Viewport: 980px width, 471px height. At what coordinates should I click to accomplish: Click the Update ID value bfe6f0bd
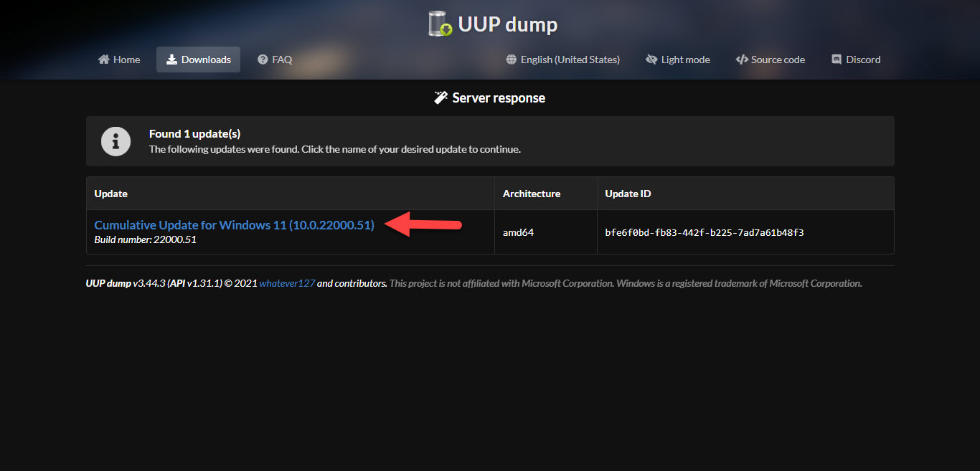click(704, 232)
